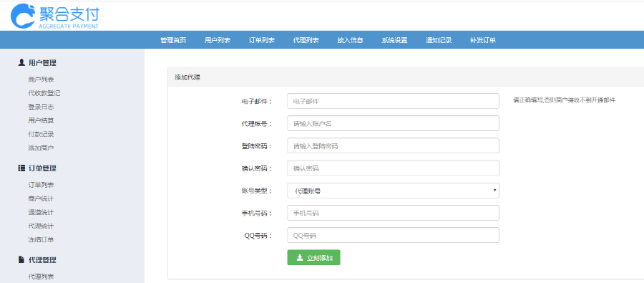Focus the 手机号码 input field

point(393,213)
